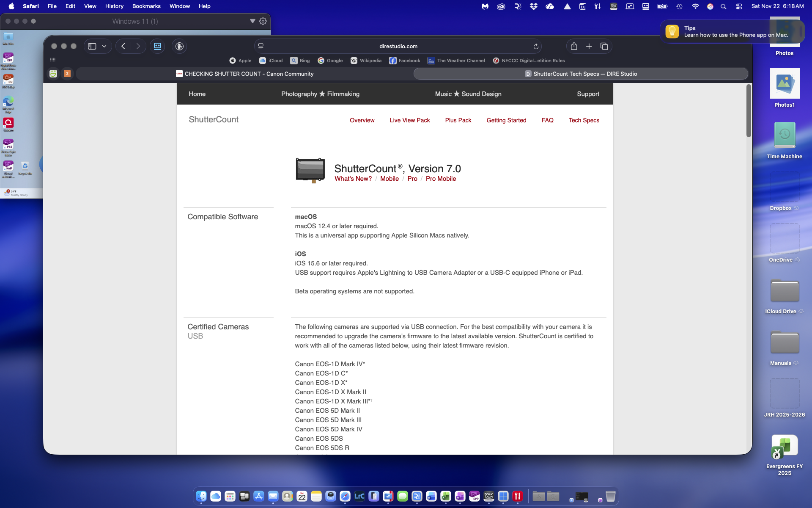Screen dimensions: 812x508
Task: Show the tab overview icon
Action: point(604,46)
